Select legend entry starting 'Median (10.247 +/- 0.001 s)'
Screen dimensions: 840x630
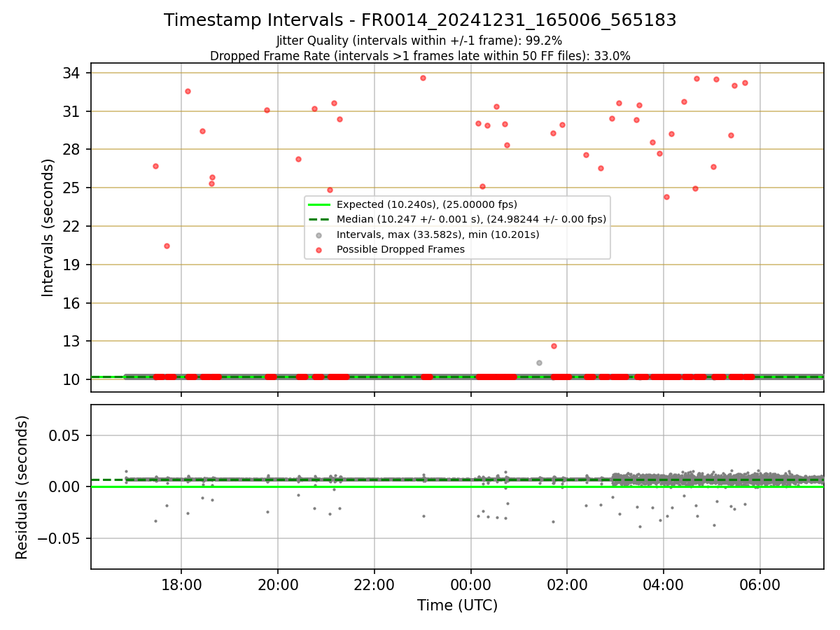point(471,219)
